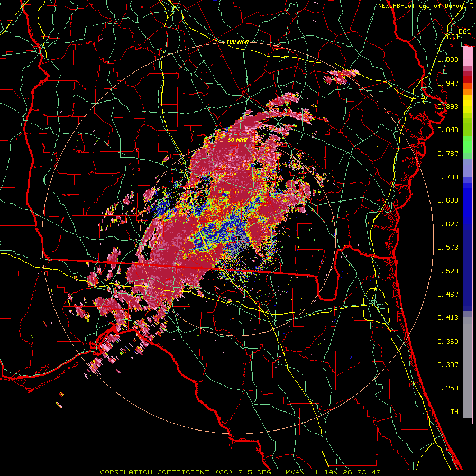476x476 pixels.
Task: Click the 0.253 legend value
Action: [448, 388]
